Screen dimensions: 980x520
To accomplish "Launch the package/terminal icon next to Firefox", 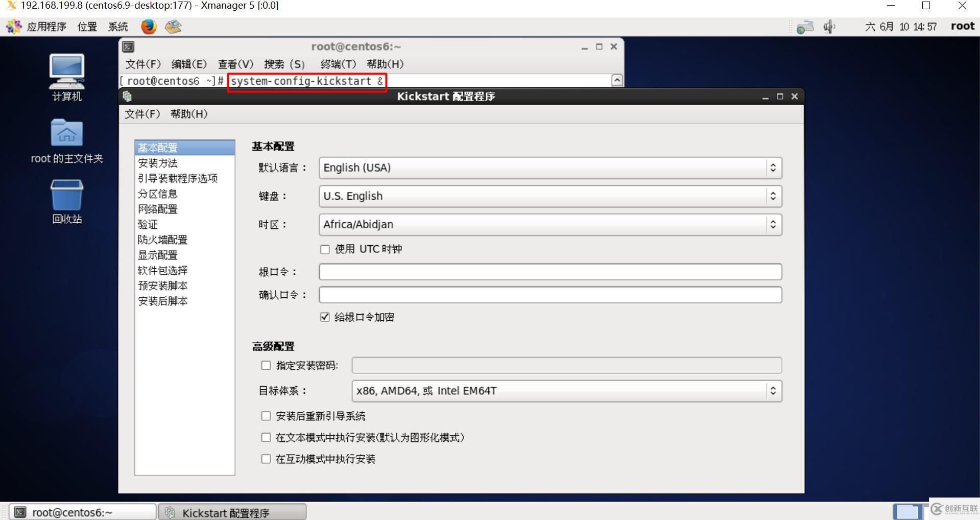I will coord(173,27).
